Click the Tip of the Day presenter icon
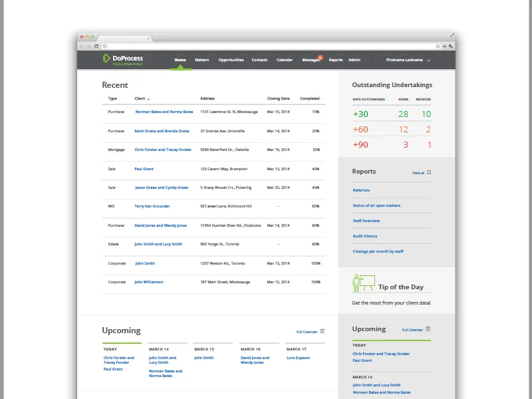Image resolution: width=532 pixels, height=399 pixels. 363,283
